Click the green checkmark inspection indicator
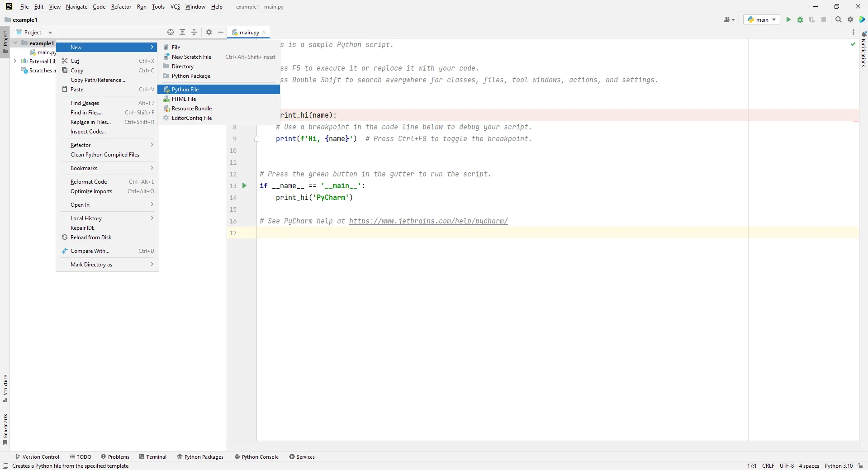Viewport: 868px width, 470px height. point(853,44)
